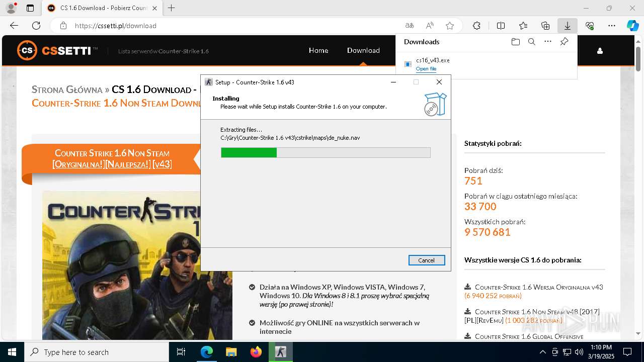Image resolution: width=644 pixels, height=362 pixels.
Task: Click Strona Główna breadcrumb link
Action: 67,89
